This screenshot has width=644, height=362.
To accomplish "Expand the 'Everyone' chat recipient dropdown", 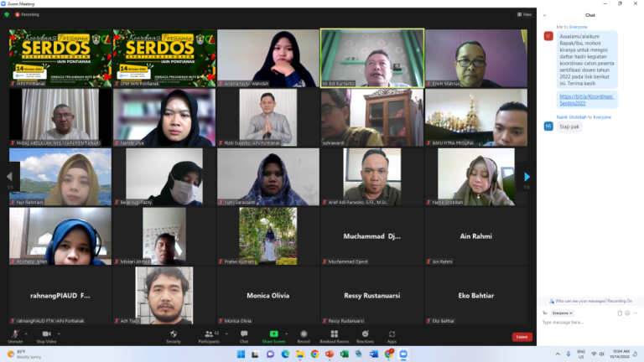I will tap(563, 313).
